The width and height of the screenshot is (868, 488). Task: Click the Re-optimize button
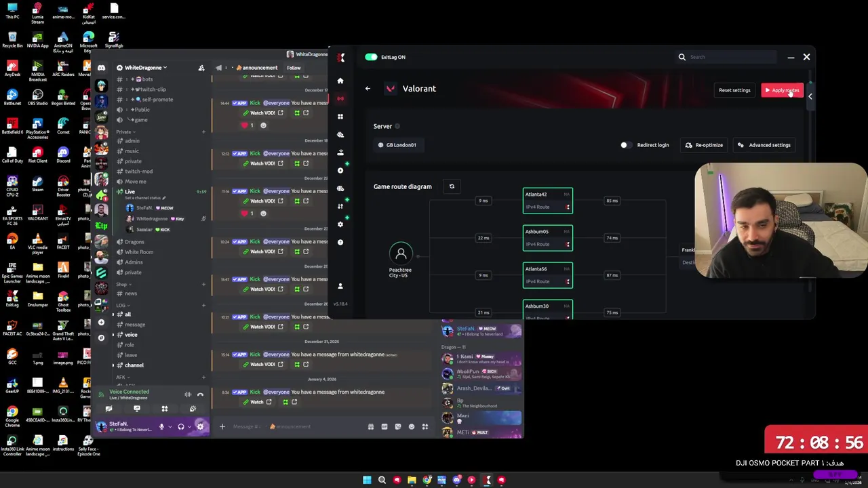tap(704, 145)
